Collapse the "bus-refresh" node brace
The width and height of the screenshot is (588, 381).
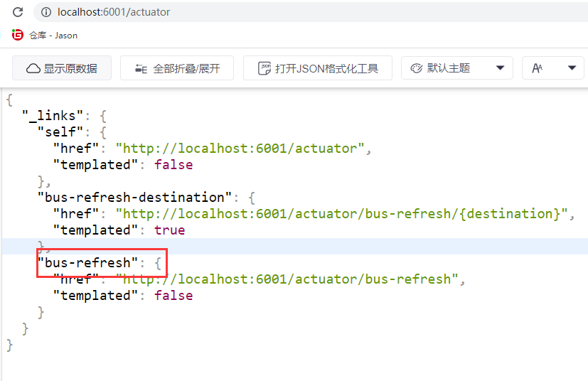tap(158, 263)
